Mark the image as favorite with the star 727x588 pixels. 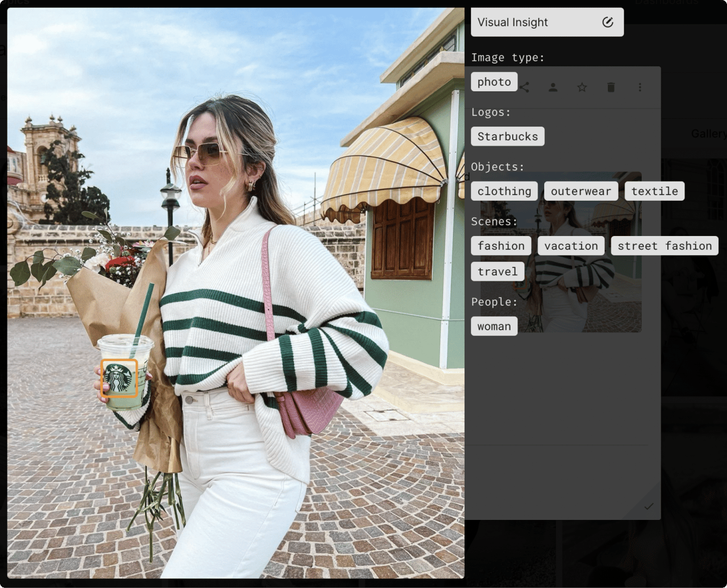pyautogui.click(x=582, y=87)
